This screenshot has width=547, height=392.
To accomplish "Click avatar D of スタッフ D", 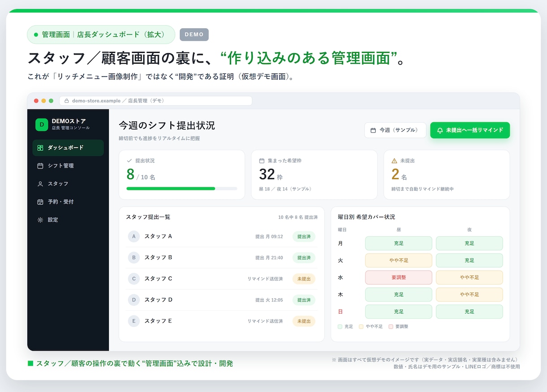I will [134, 300].
